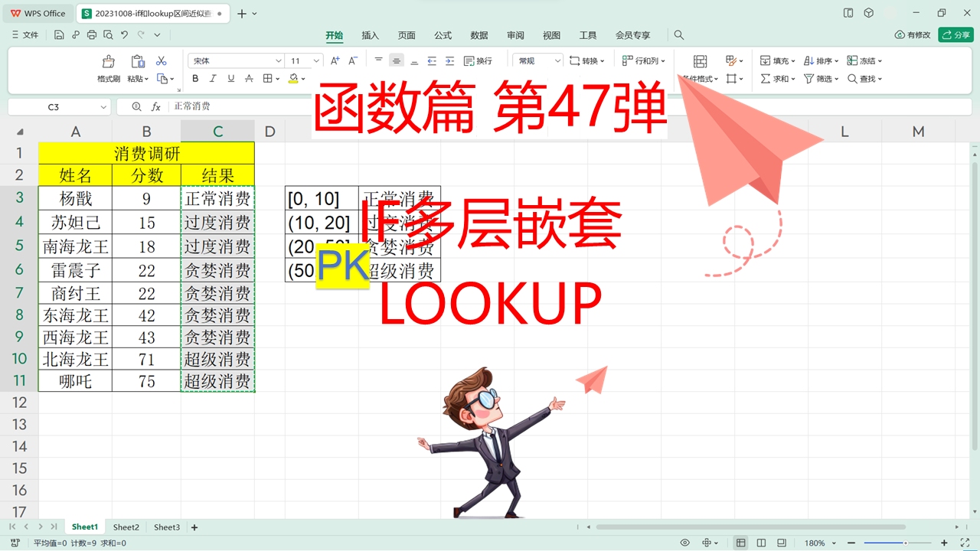Screen dimensions: 980x551
Task: Insert the sum (求和) function
Action: point(777,79)
